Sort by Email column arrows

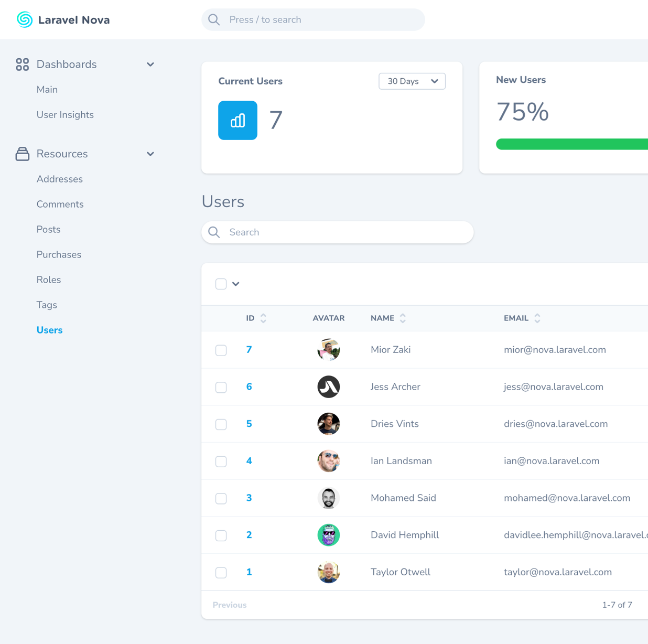point(537,318)
